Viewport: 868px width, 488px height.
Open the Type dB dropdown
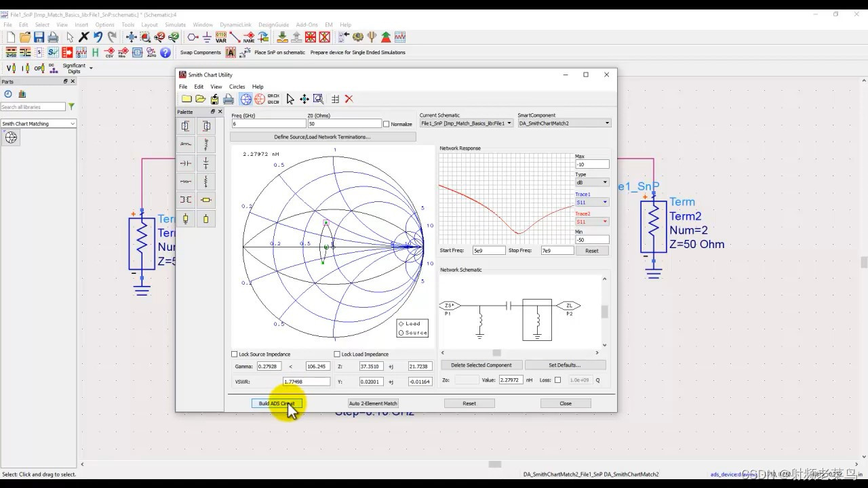pos(592,182)
